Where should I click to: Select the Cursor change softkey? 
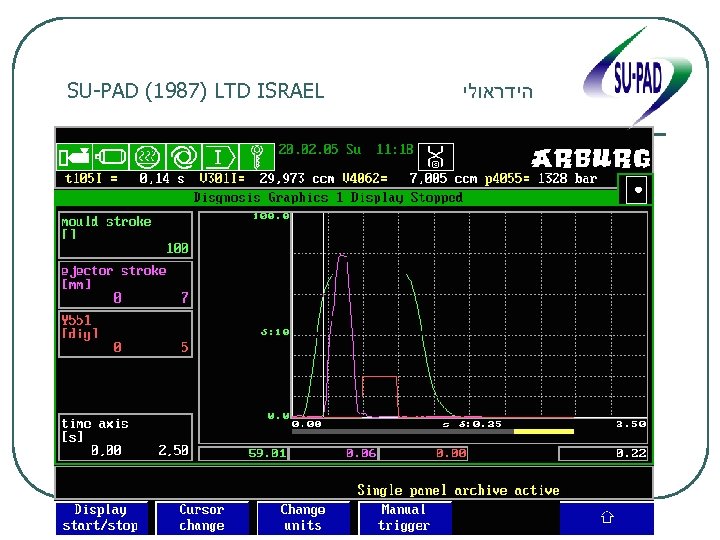coord(202,518)
